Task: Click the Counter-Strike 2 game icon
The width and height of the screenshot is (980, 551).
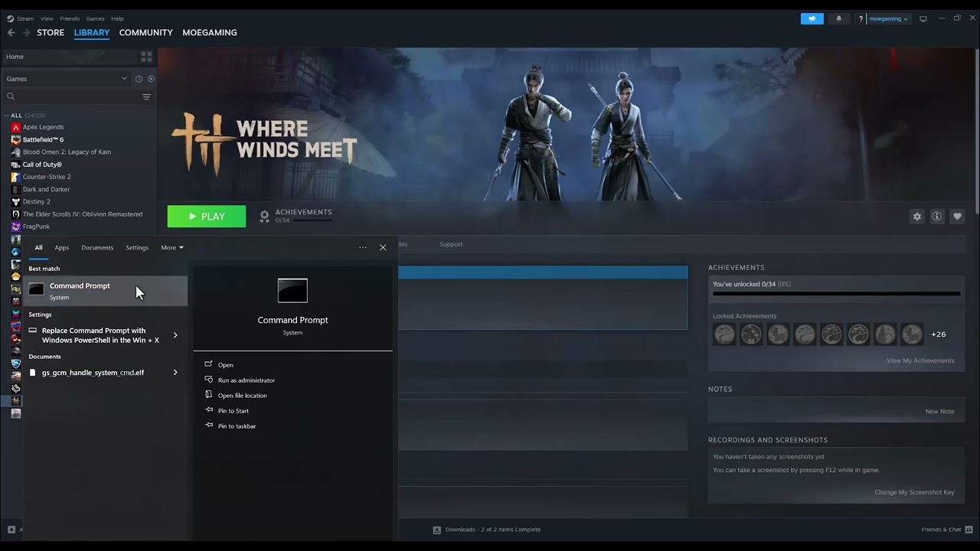Action: (16, 177)
